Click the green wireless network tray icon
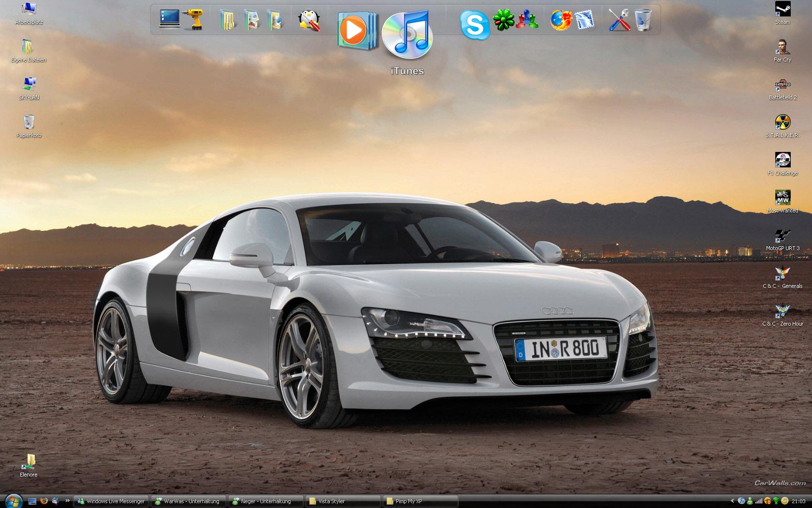 [776, 501]
